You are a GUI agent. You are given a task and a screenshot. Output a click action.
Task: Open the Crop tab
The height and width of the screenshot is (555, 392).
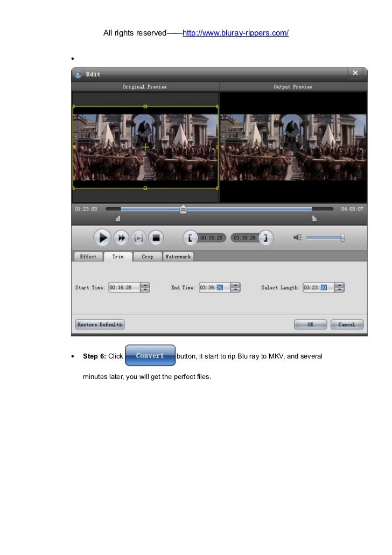(148, 257)
